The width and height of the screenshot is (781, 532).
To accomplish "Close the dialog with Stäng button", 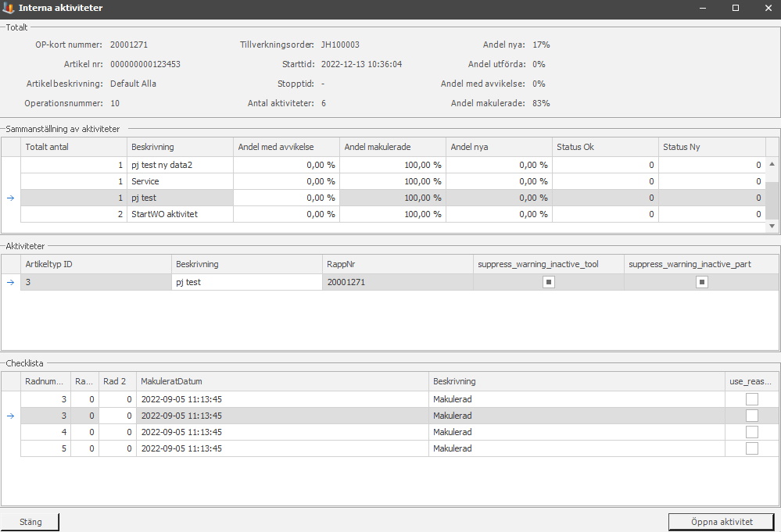I will pos(30,522).
